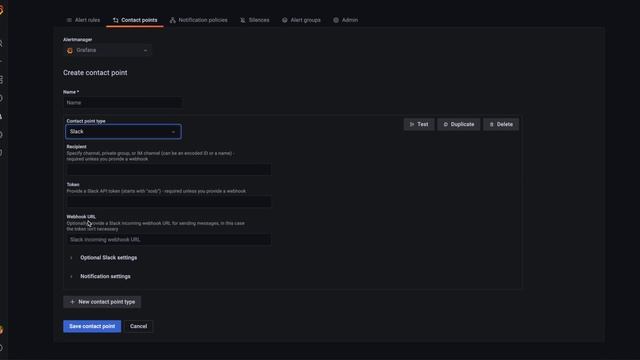Open the Contact point type dropdown showing Slack
Image resolution: width=640 pixels, height=360 pixels.
point(123,132)
